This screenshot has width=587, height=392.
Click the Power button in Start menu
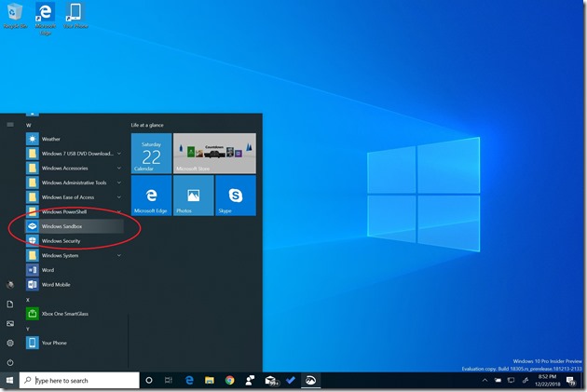pyautogui.click(x=10, y=361)
